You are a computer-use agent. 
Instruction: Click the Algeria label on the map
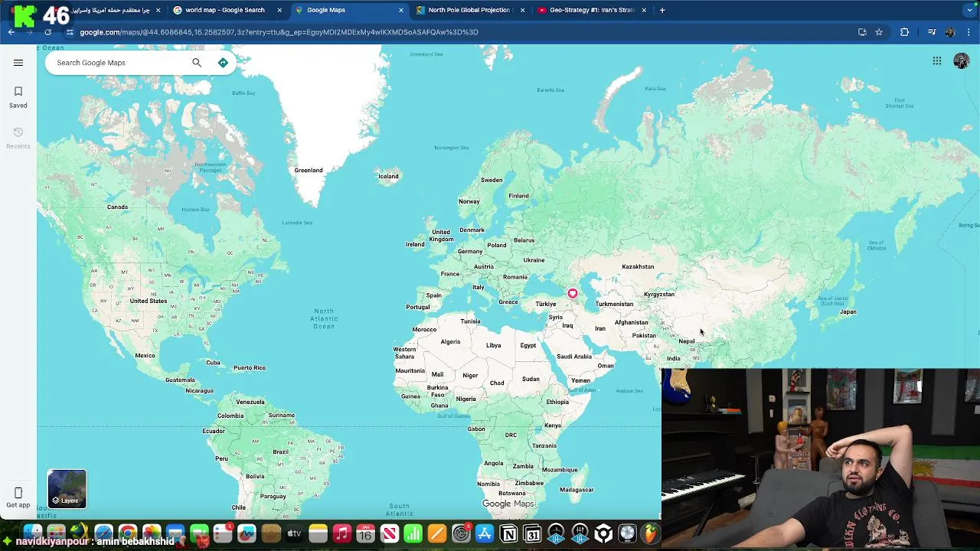pyautogui.click(x=450, y=341)
